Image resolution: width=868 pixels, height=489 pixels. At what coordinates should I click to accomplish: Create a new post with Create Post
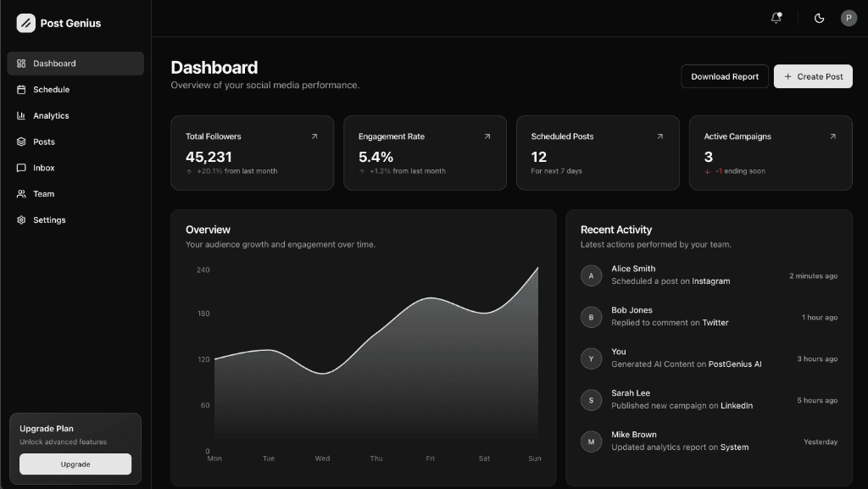click(813, 76)
